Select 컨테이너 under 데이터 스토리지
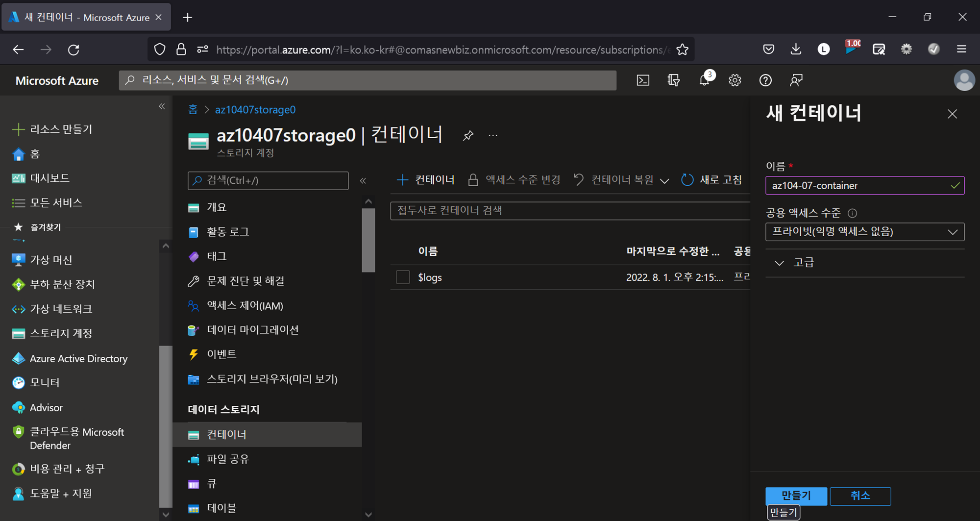Image resolution: width=980 pixels, height=521 pixels. [x=267, y=434]
